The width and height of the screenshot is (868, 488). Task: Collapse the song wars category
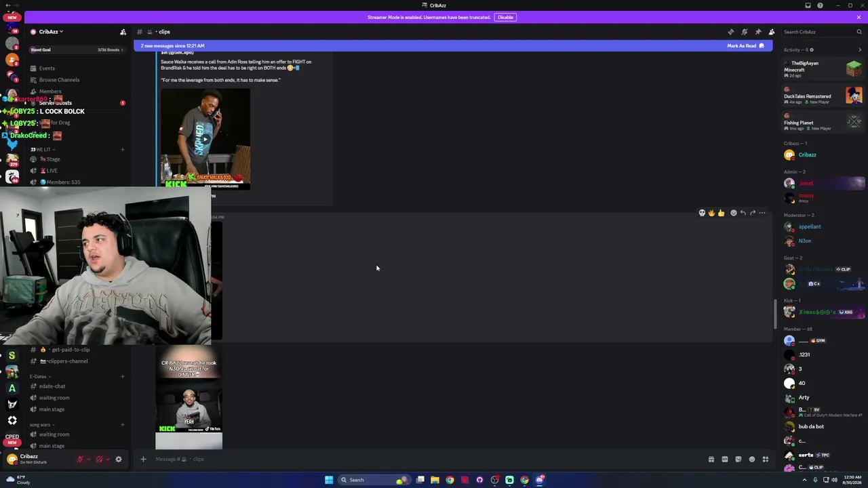[41, 425]
